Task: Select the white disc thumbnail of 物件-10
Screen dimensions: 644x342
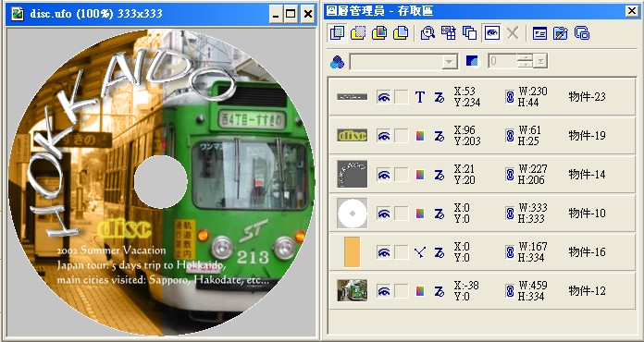Action: (352, 214)
